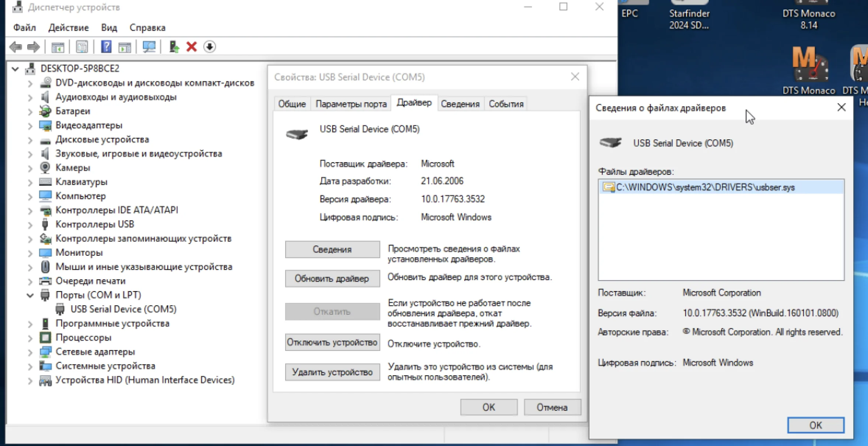The height and width of the screenshot is (446, 868).
Task: Click the download arrow toolbar icon
Action: point(210,47)
